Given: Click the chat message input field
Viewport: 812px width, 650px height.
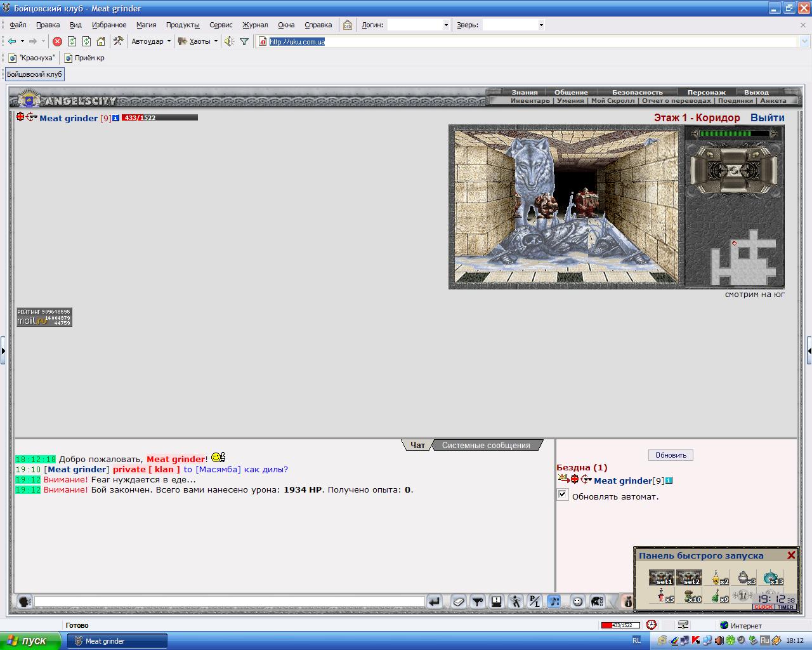Looking at the screenshot, I should (x=229, y=601).
